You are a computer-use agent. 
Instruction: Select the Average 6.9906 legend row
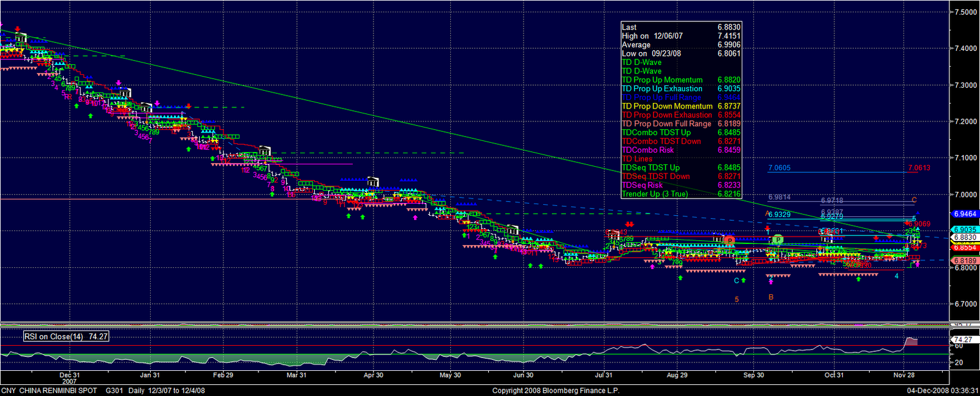[681, 45]
